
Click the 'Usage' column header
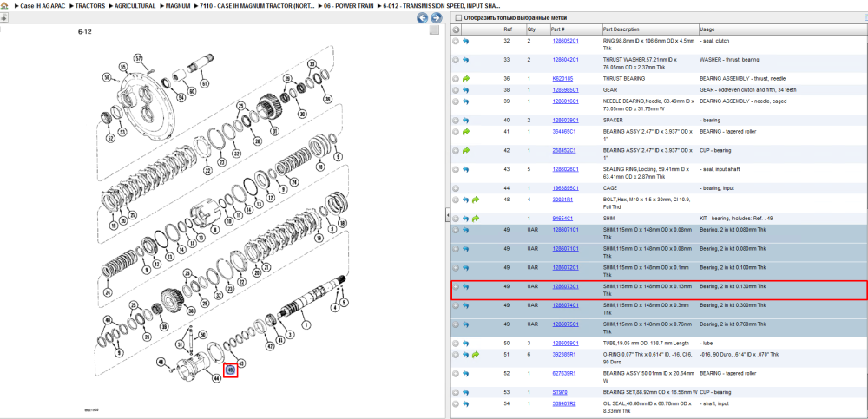click(x=707, y=29)
